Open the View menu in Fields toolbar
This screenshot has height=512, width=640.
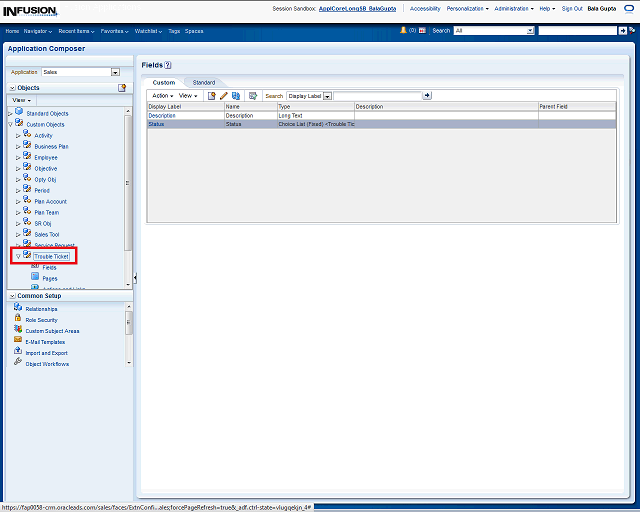point(188,96)
